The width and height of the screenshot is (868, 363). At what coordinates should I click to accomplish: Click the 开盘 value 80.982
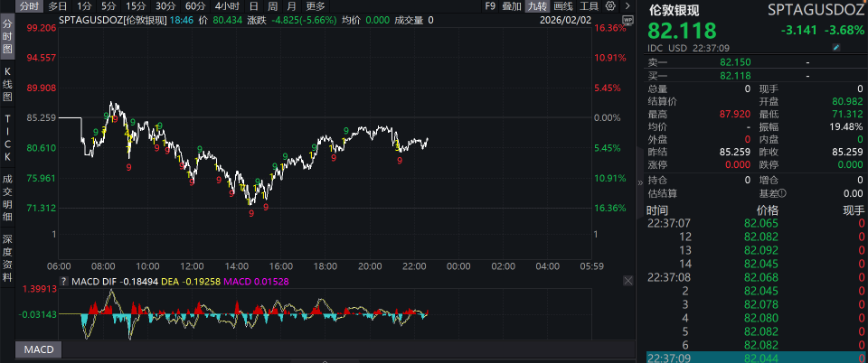[x=847, y=102]
